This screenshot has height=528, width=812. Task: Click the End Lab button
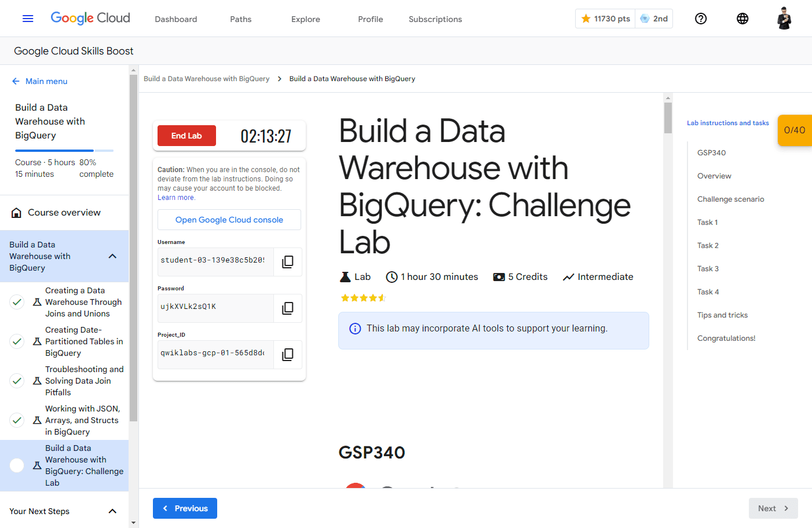click(x=186, y=136)
